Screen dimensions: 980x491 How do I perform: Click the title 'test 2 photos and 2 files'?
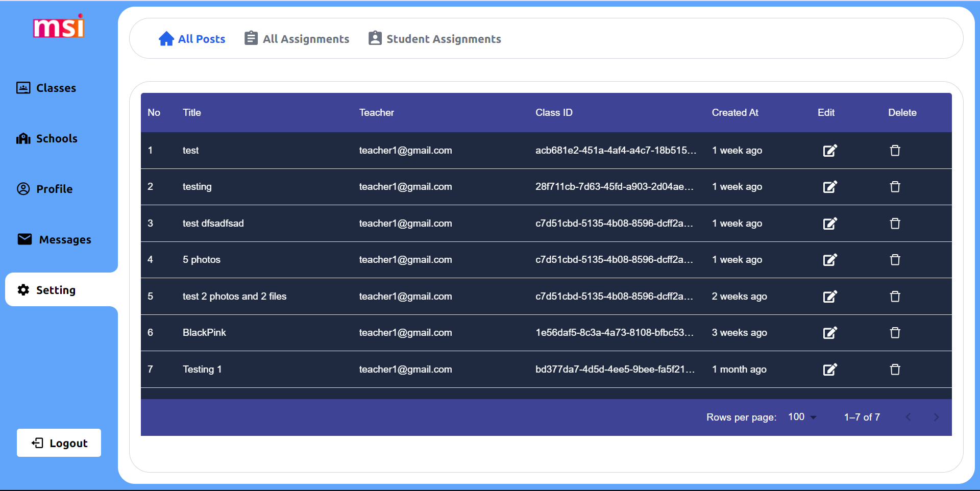(235, 297)
